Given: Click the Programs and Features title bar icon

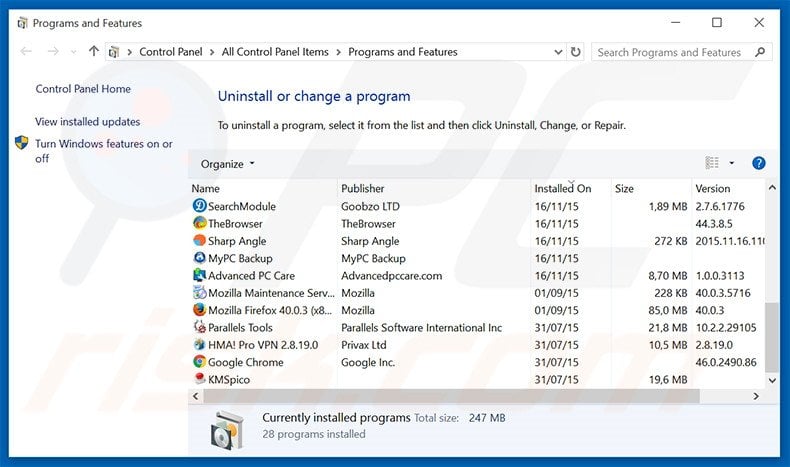Looking at the screenshot, I should [x=22, y=23].
